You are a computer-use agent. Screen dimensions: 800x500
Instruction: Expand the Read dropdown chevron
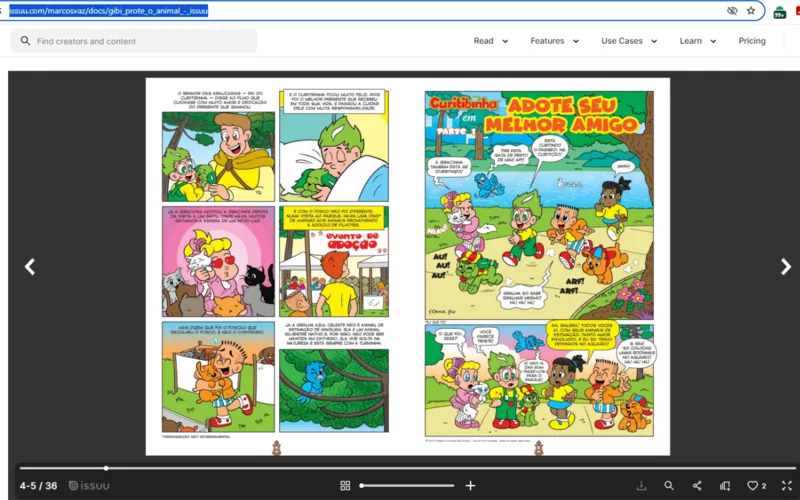coord(505,41)
